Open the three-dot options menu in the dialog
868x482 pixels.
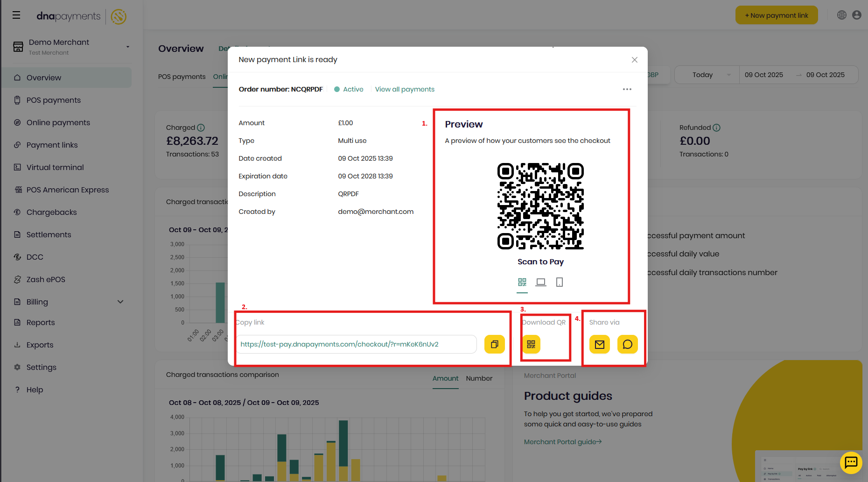pos(627,89)
